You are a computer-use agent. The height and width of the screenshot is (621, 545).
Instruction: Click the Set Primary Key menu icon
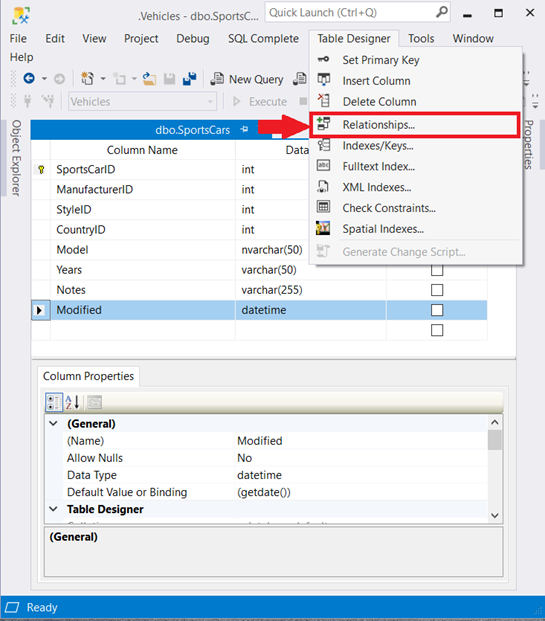[x=323, y=59]
